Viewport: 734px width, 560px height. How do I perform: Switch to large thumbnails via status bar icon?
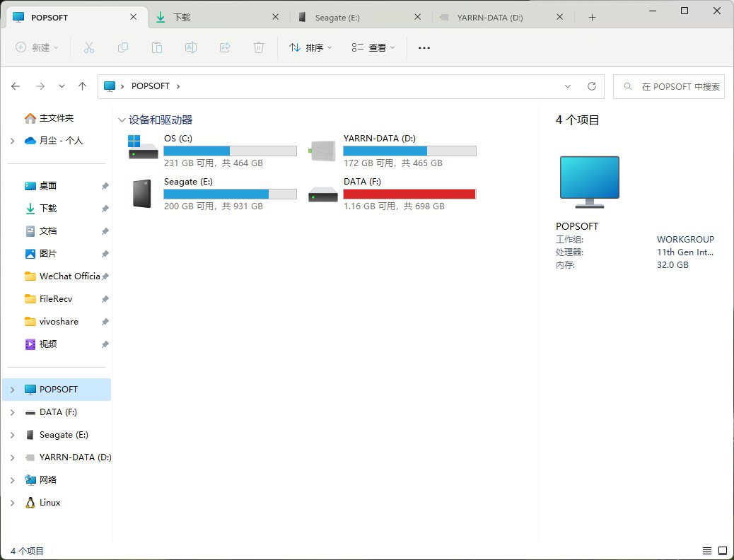[x=723, y=551]
